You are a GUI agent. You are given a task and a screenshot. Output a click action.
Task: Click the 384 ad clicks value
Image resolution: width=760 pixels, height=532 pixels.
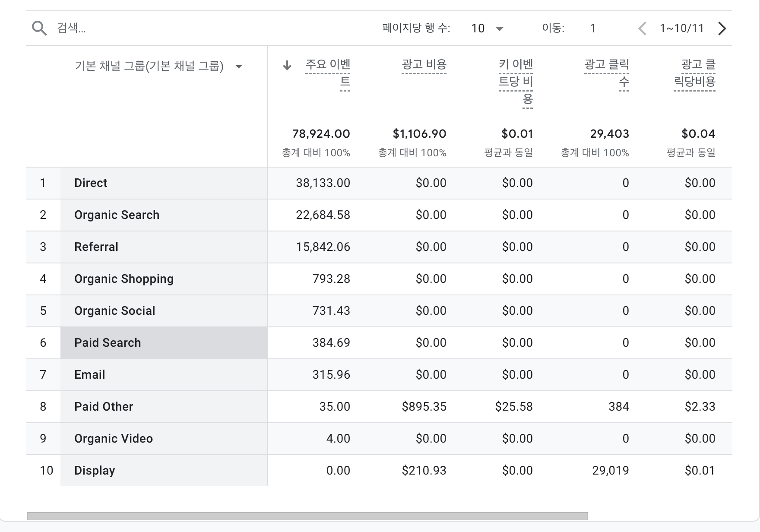tap(619, 407)
